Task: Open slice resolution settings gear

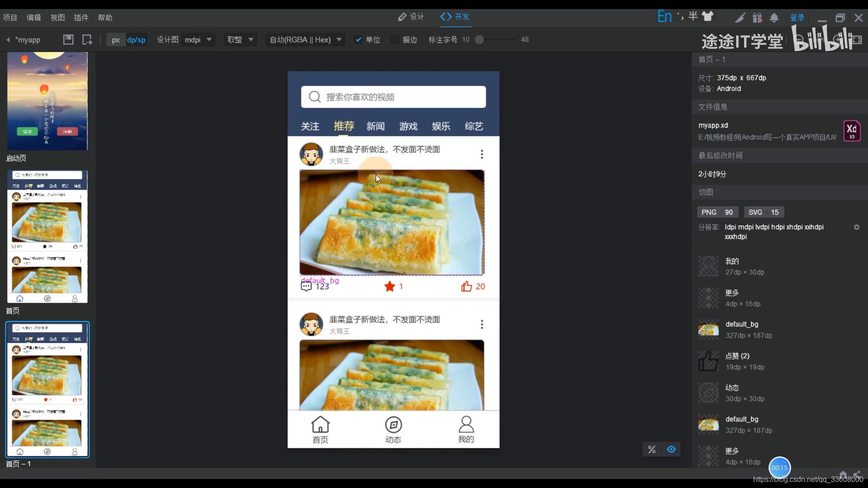Action: pos(856,227)
